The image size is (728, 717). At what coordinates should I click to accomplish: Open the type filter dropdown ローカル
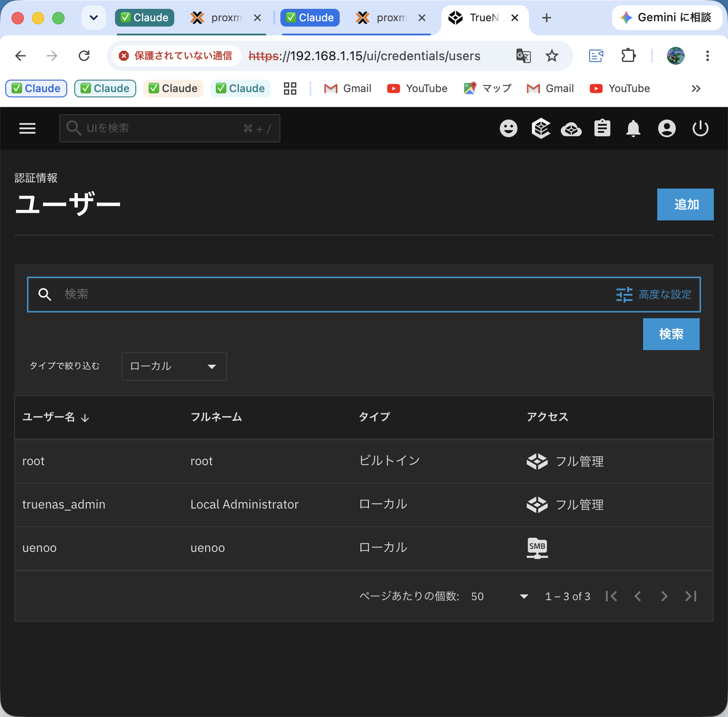(174, 366)
